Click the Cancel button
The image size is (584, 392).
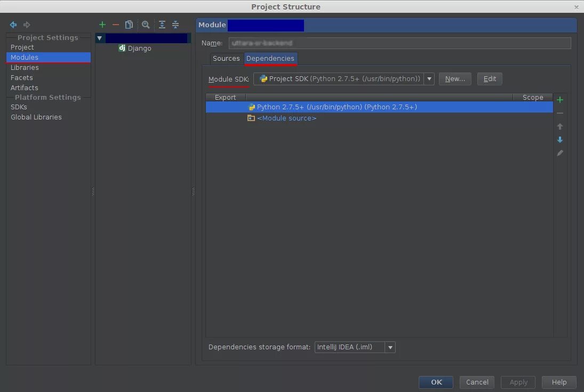pyautogui.click(x=477, y=382)
